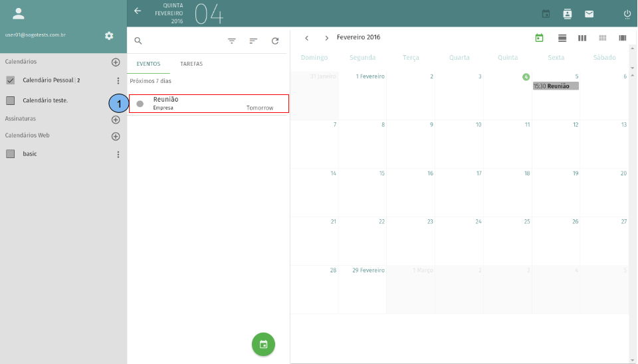The height and width of the screenshot is (364, 638).
Task: Click the power logout icon
Action: pyautogui.click(x=627, y=13)
